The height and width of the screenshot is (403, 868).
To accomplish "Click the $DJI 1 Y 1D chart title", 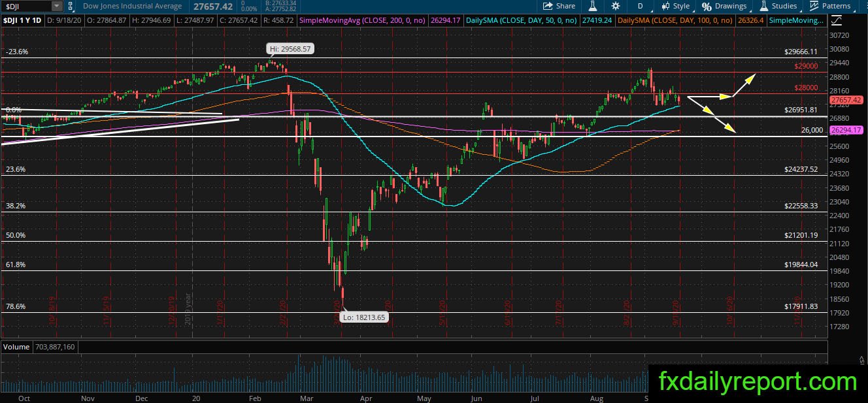I will [22, 21].
